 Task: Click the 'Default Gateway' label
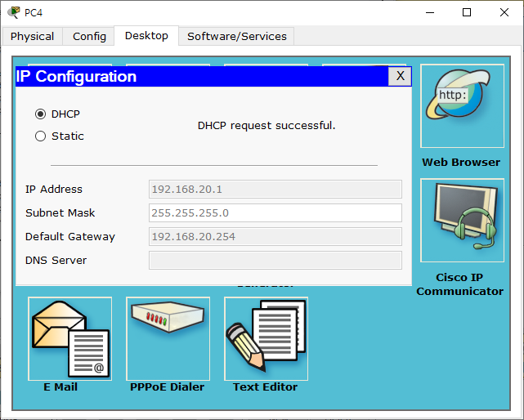(x=70, y=237)
